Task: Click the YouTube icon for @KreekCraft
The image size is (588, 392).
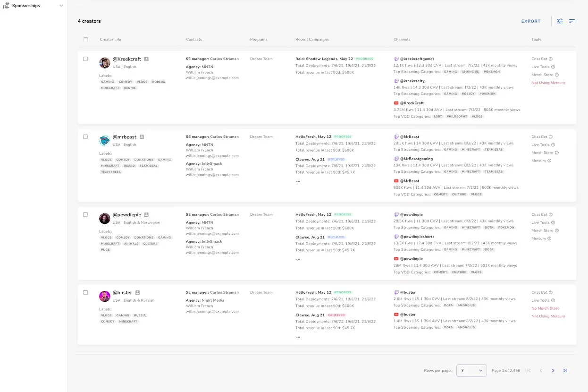Action: 396,103
